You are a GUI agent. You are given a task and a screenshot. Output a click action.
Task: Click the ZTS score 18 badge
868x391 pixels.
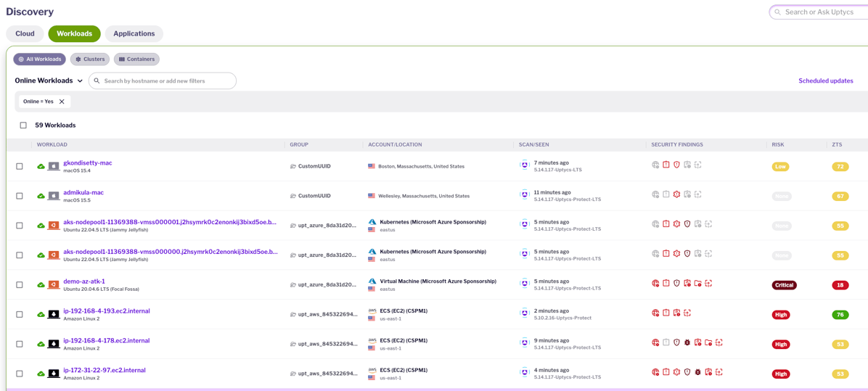(x=840, y=285)
